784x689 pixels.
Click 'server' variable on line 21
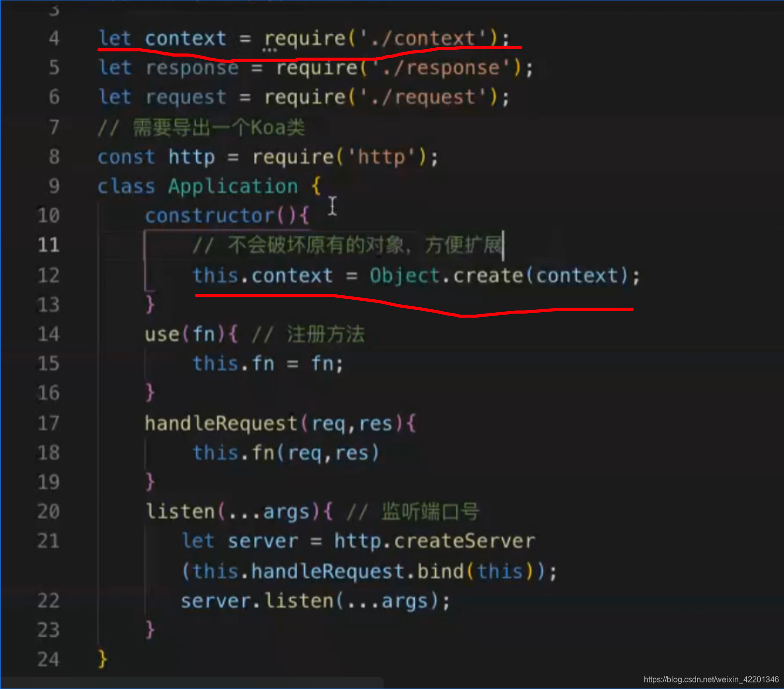[263, 541]
